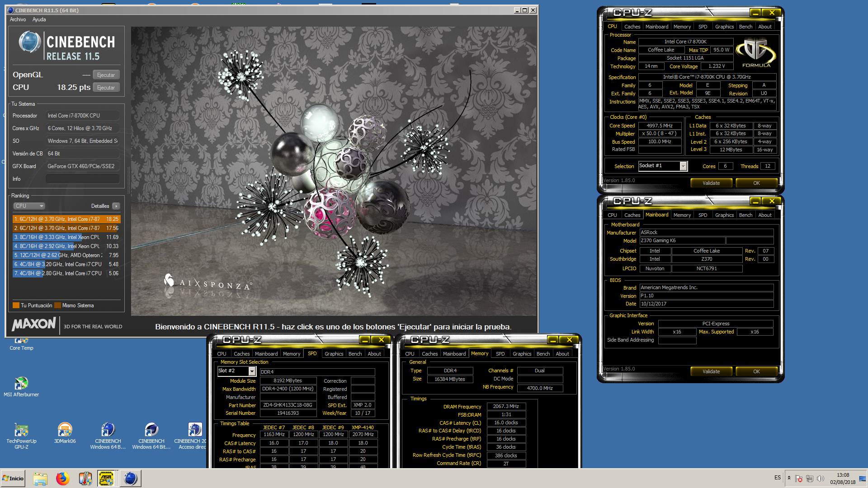Click the NB Frequency 4700.0 MHz value
Image resolution: width=868 pixels, height=488 pixels.
point(540,388)
